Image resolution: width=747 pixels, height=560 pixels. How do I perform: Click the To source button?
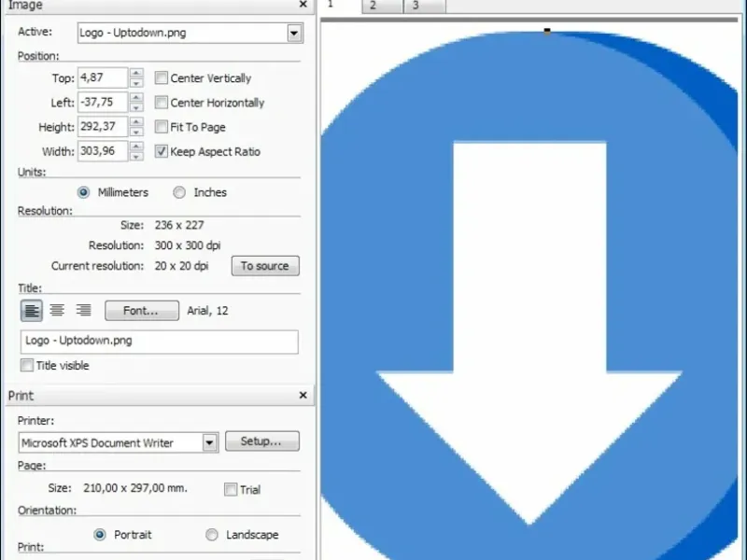265,266
